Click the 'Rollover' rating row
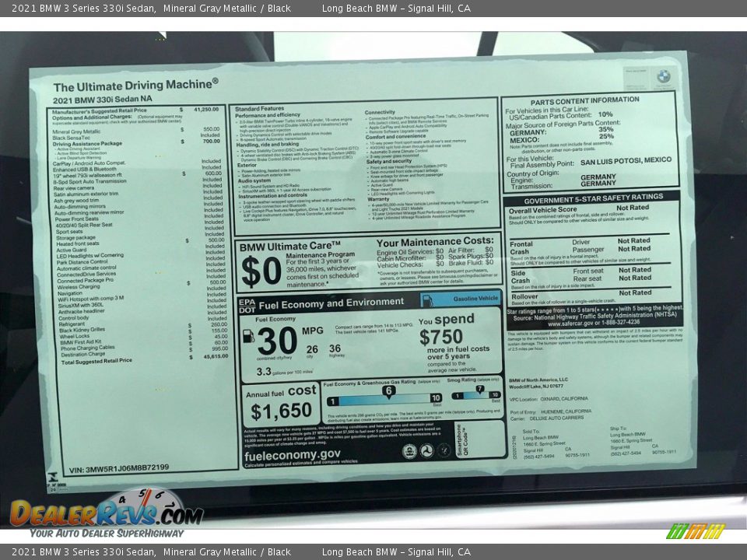 click(x=581, y=295)
